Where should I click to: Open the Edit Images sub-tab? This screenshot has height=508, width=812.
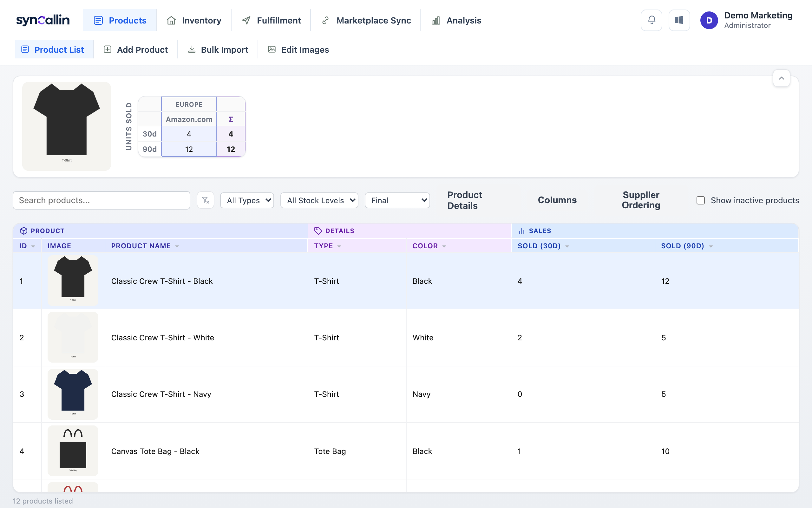pos(298,50)
